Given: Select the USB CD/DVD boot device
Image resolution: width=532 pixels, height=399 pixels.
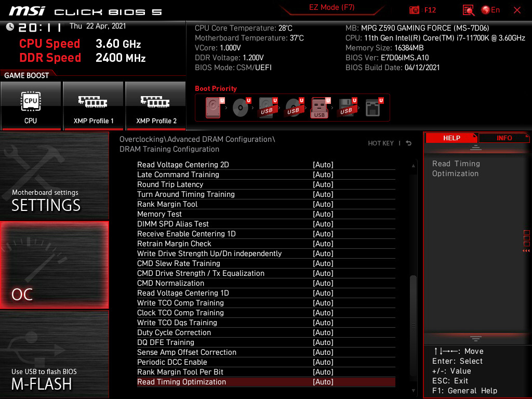Looking at the screenshot, I should pos(294,108).
